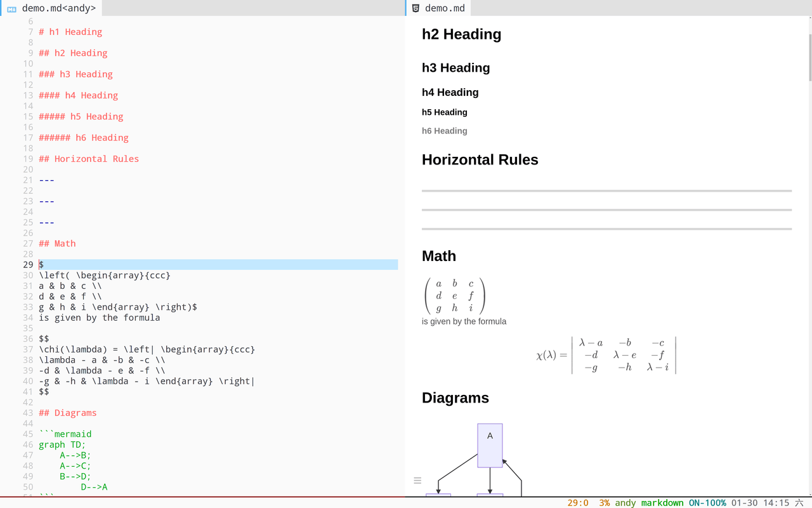Click 'h5 Heading' in the preview pane

[445, 112]
